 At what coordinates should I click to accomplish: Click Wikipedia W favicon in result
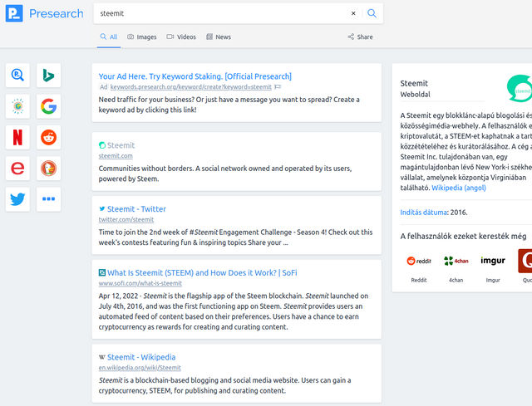click(x=101, y=357)
